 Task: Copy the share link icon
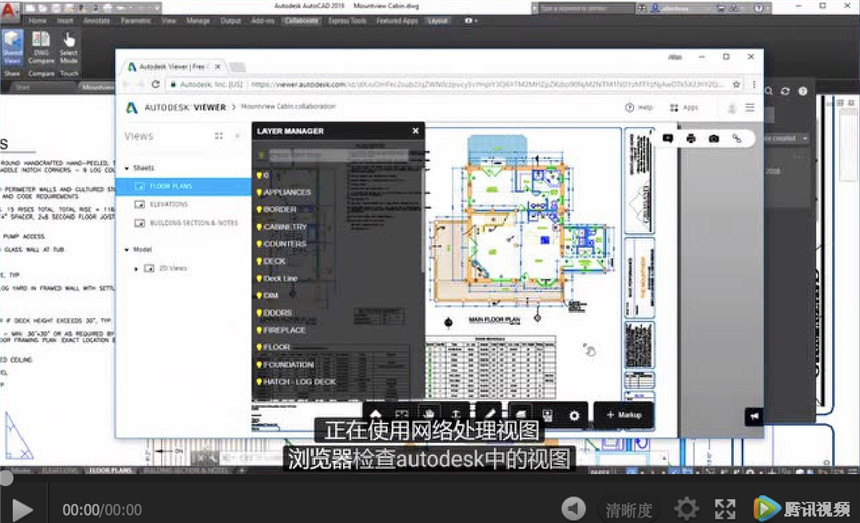pos(737,139)
